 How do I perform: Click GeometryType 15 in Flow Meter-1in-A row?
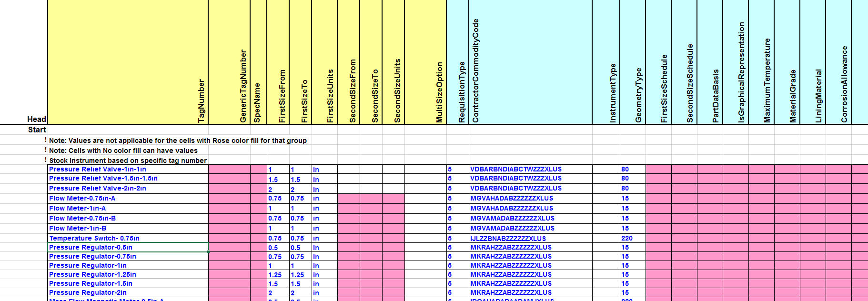pos(633,208)
